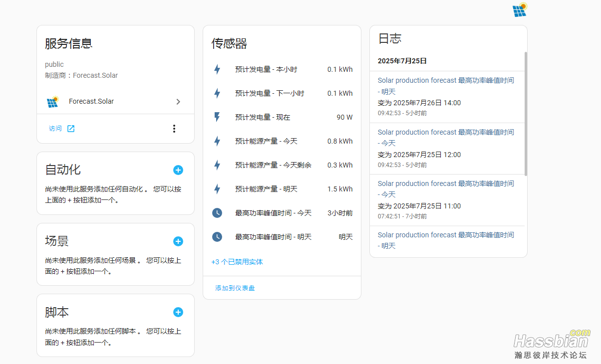The image size is (601, 364).
Task: Open the 预计能源产量 - 明天 sensor entry
Action: click(x=282, y=189)
